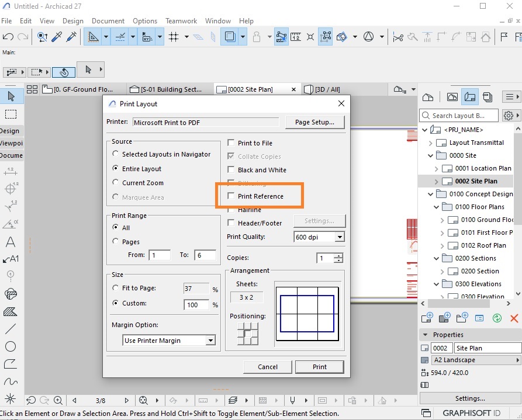Select the Circle tool in toolbox
The width and height of the screenshot is (522, 420).
[x=11, y=346]
